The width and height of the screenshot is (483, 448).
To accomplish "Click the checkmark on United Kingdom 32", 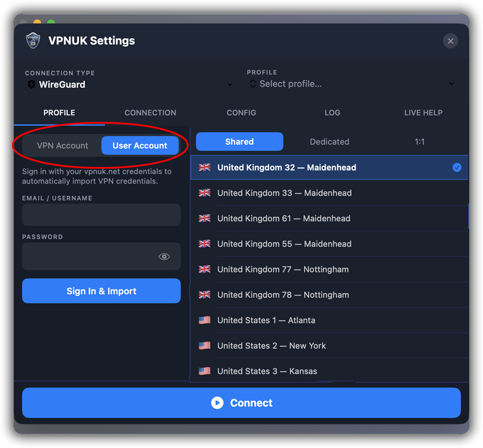I will click(x=457, y=168).
